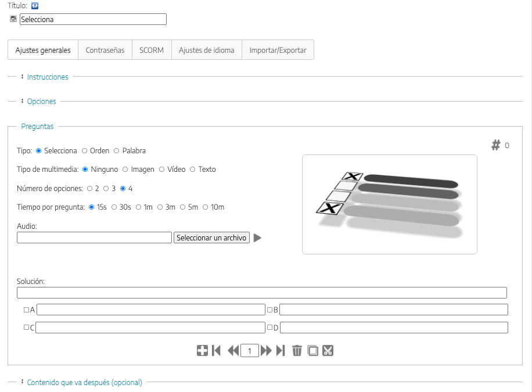Screen dimensions: 532x392
Task: Go to the previous question
Action: 233,351
